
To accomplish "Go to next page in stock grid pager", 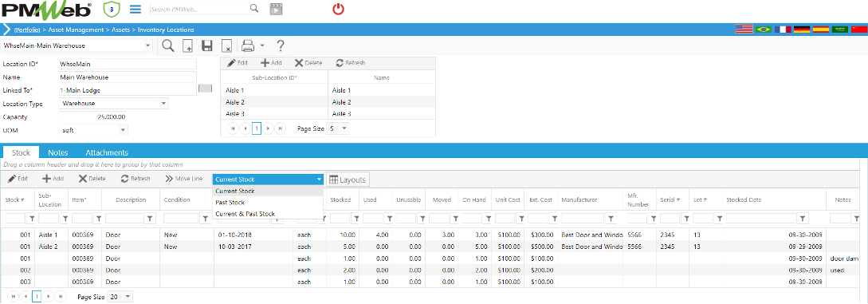I will [x=48, y=297].
